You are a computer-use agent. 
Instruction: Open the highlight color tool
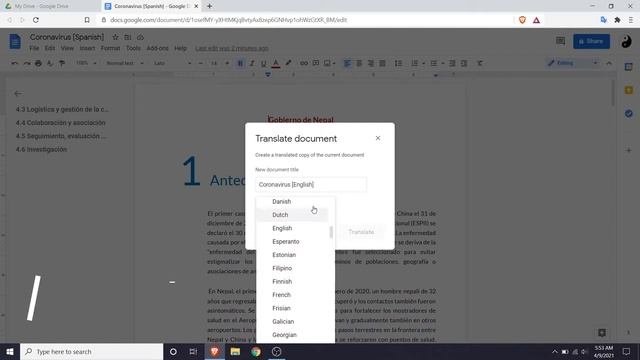(288, 63)
